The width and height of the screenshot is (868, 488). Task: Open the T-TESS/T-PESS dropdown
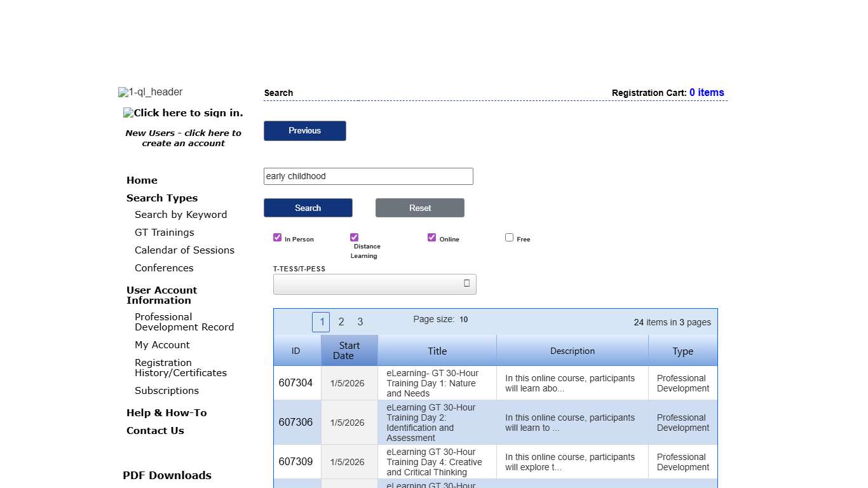coord(374,284)
